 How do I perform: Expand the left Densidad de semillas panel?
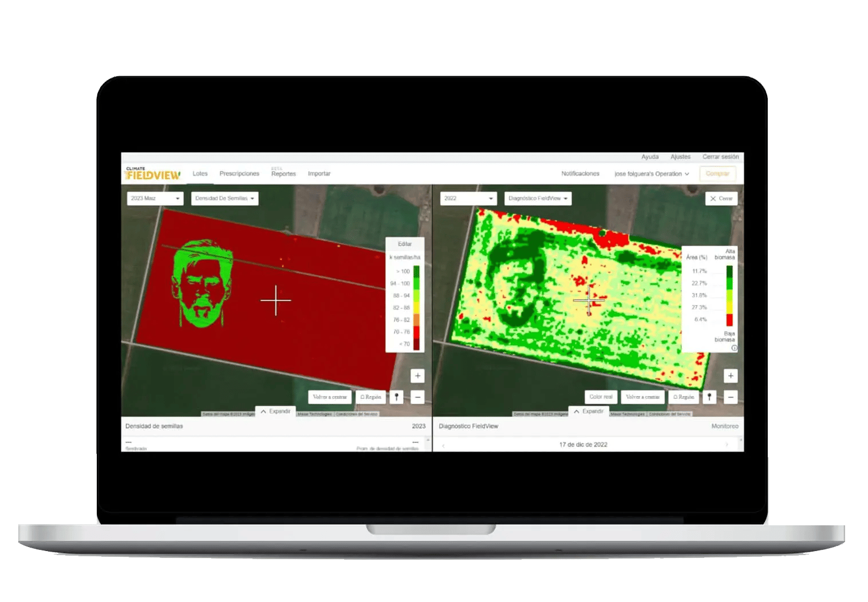(275, 411)
